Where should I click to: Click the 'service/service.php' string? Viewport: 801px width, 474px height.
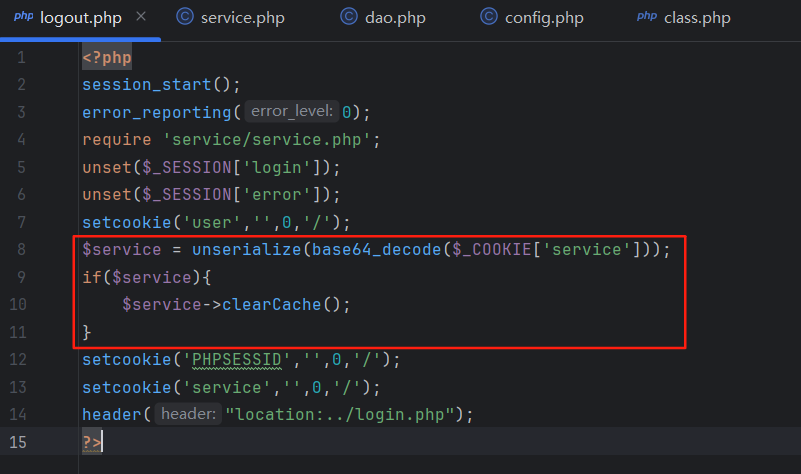tap(267, 139)
